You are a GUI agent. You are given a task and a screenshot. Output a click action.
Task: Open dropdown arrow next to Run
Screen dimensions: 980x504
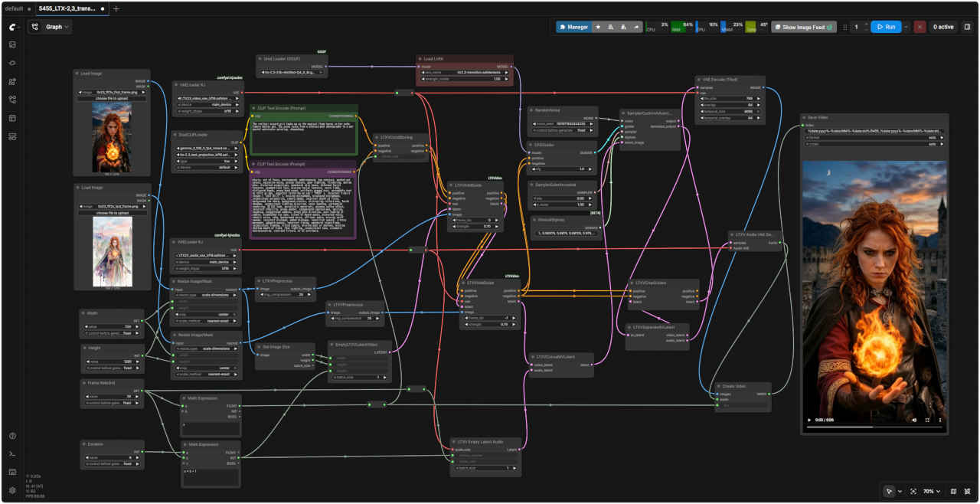[906, 27]
